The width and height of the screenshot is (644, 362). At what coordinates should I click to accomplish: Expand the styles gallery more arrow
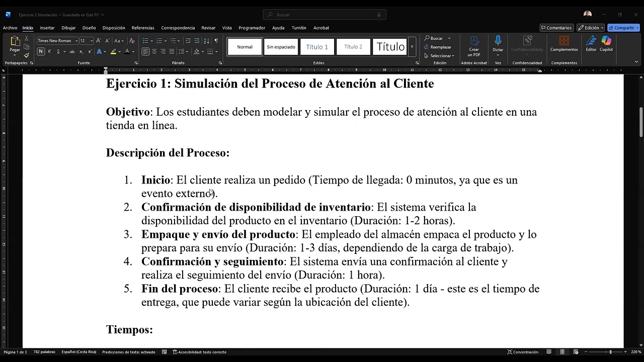click(x=412, y=47)
